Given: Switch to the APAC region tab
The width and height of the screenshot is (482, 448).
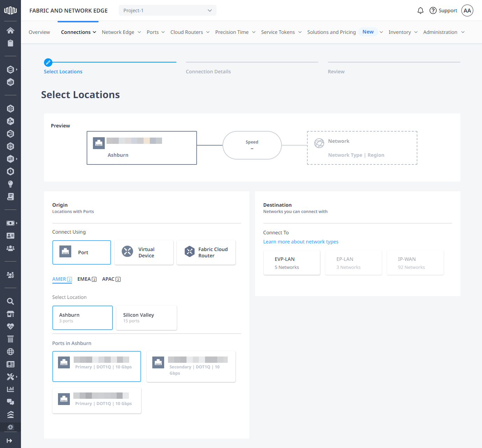Looking at the screenshot, I should (x=111, y=279).
